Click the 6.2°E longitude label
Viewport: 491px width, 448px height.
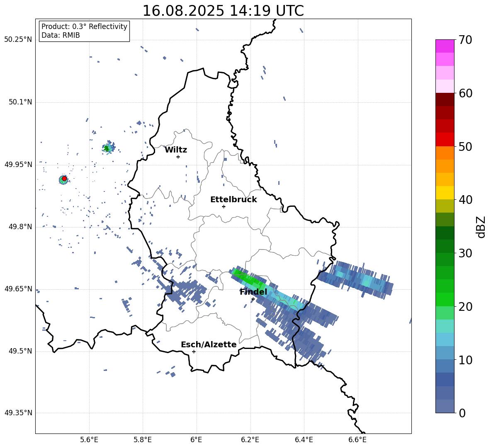[x=250, y=440]
